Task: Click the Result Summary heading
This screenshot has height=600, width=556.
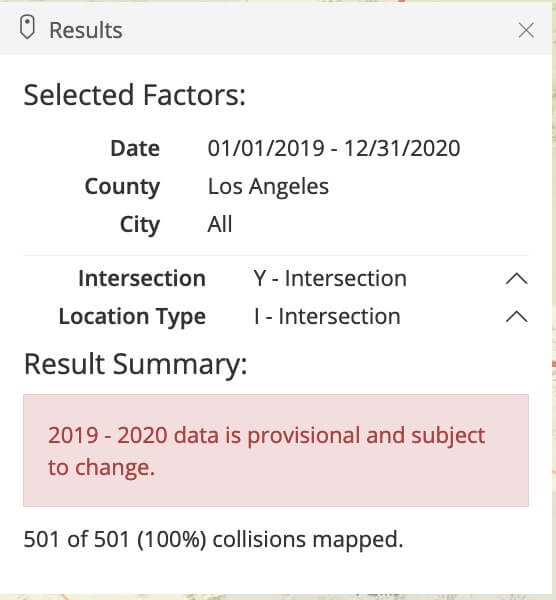Action: coord(135,364)
